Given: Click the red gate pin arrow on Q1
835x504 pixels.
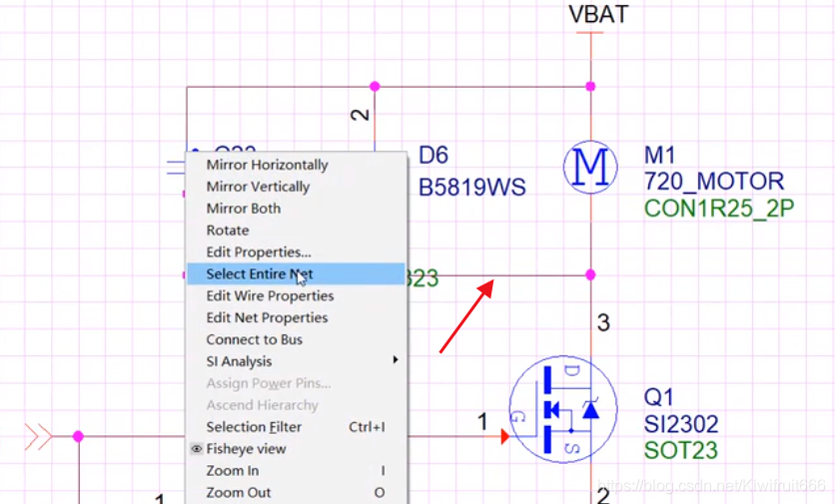Looking at the screenshot, I should tap(505, 436).
